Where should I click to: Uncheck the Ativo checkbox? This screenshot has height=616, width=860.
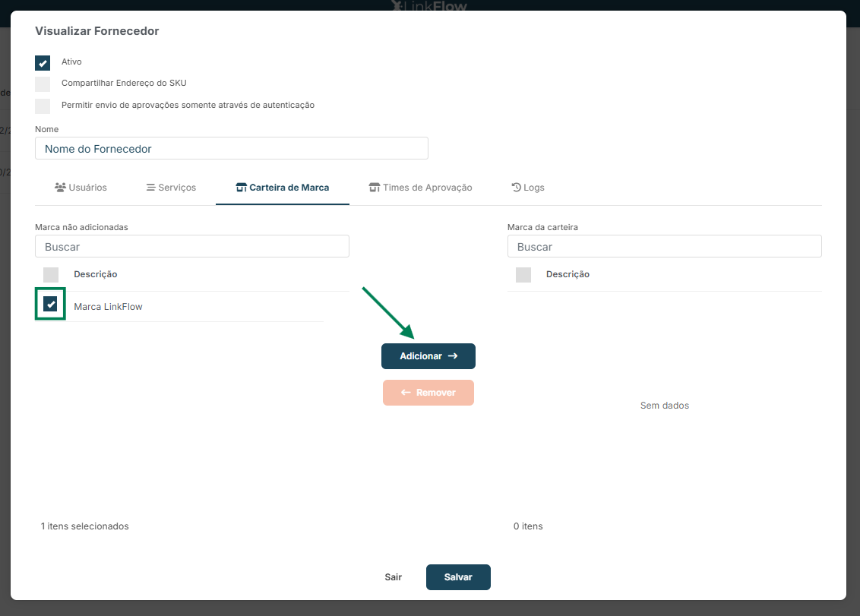pyautogui.click(x=43, y=62)
